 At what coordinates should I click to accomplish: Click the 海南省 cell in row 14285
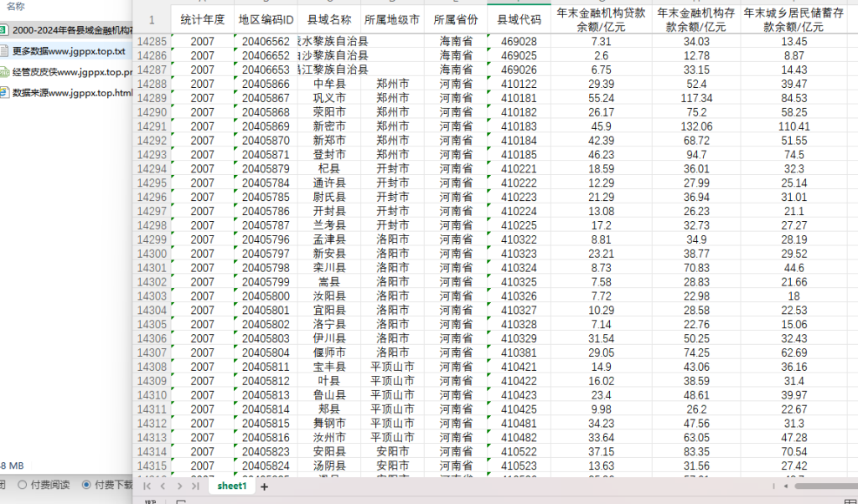[x=456, y=42]
